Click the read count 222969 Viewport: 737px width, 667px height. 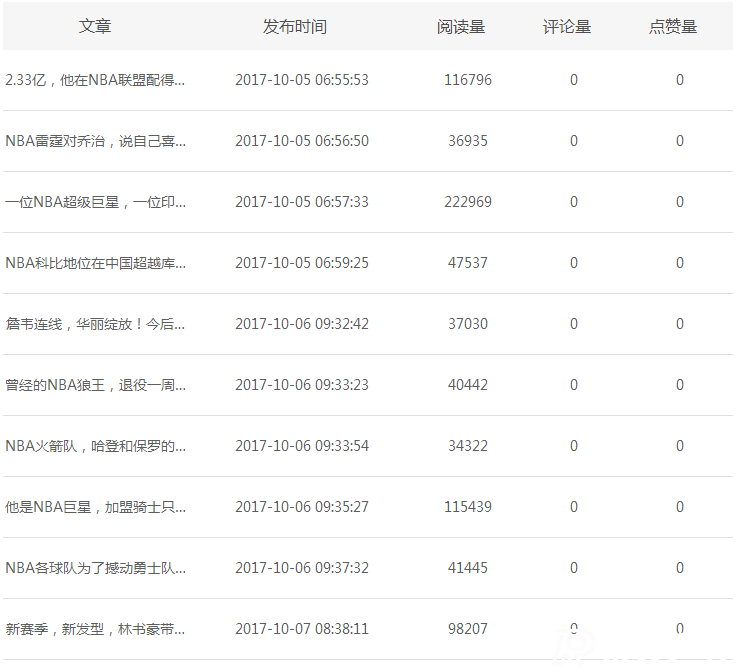tap(468, 202)
